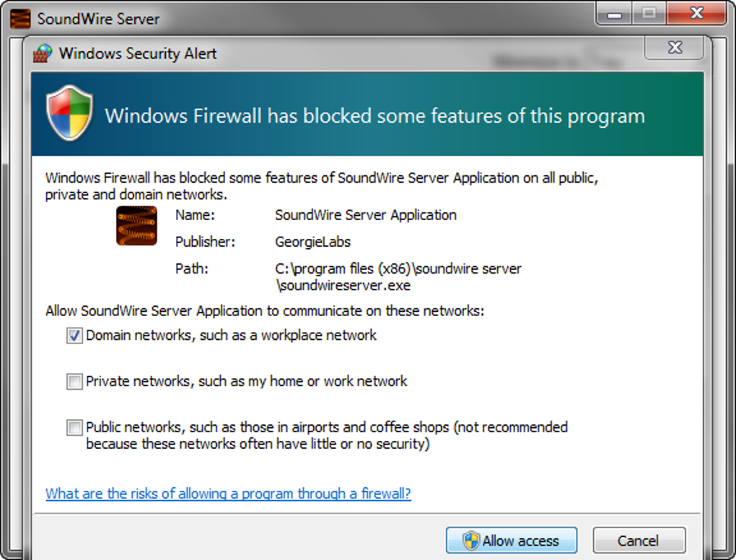The height and width of the screenshot is (560, 736).
Task: Tick the Public networks checkbox
Action: pos(74,428)
